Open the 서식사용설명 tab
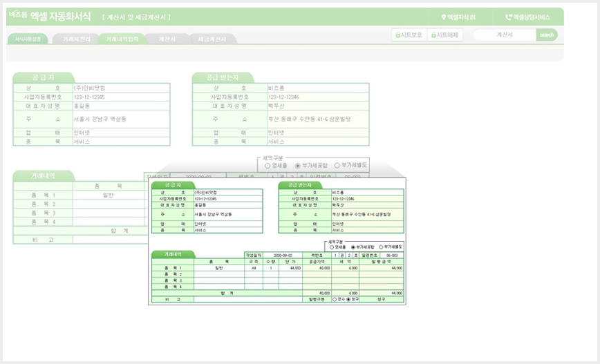The image size is (600, 364). click(28, 39)
